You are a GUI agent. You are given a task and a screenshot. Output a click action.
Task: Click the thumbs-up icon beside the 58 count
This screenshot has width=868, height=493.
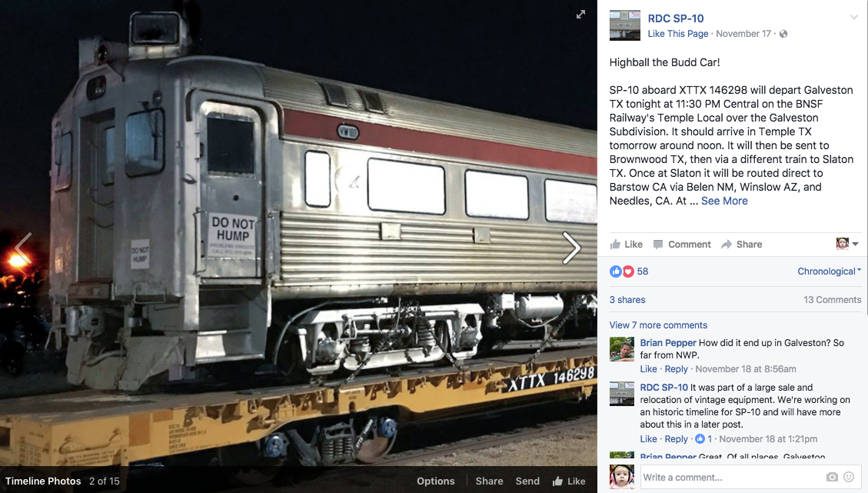point(616,271)
